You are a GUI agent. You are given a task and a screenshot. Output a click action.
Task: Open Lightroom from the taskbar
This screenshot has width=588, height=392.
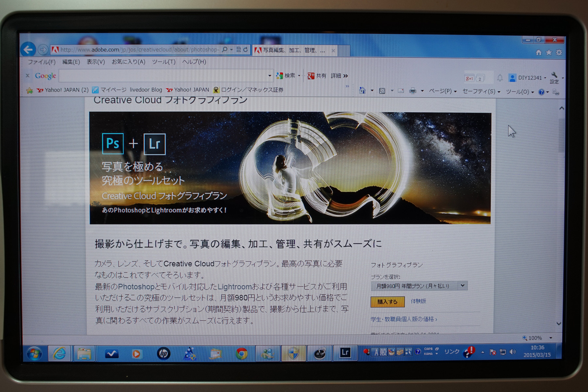point(345,353)
